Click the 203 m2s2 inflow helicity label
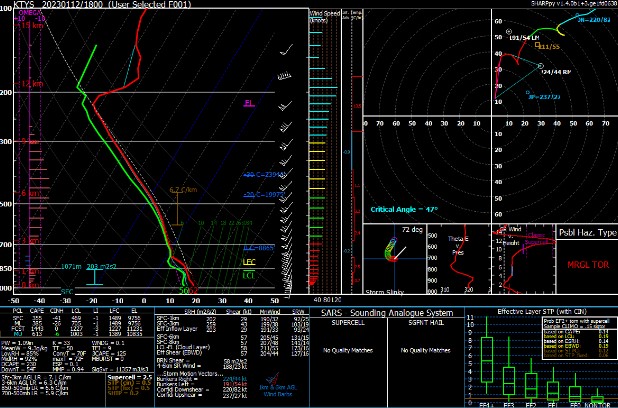 pyautogui.click(x=101, y=266)
